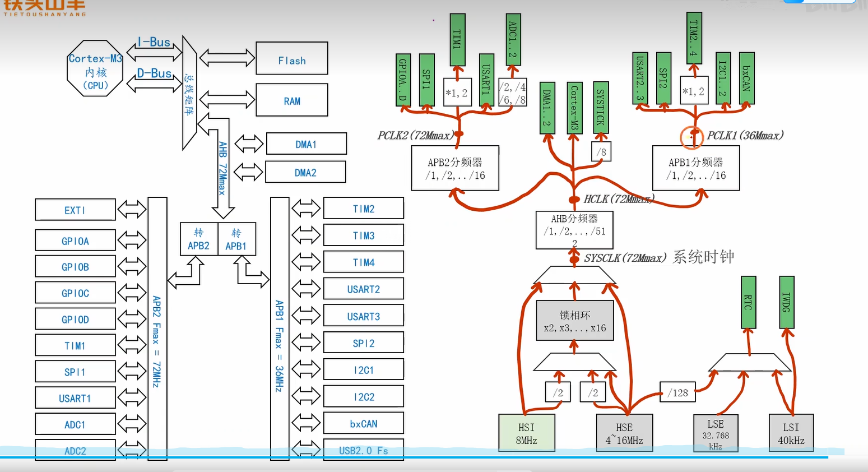The width and height of the screenshot is (868, 472).
Task: Click the SYSCLK(72Mmax) 系统时钟 label
Action: [659, 257]
